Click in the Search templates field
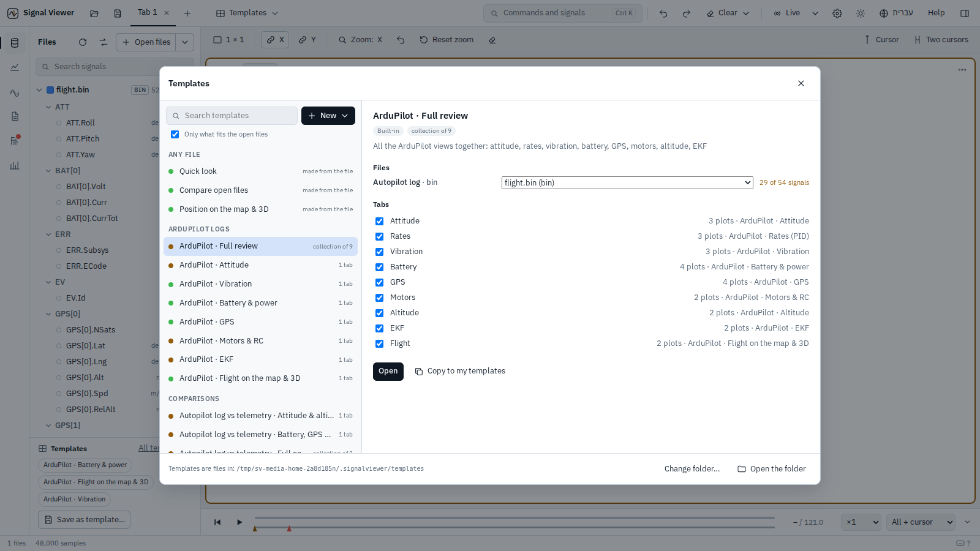Image resolution: width=980 pixels, height=551 pixels. (x=232, y=116)
